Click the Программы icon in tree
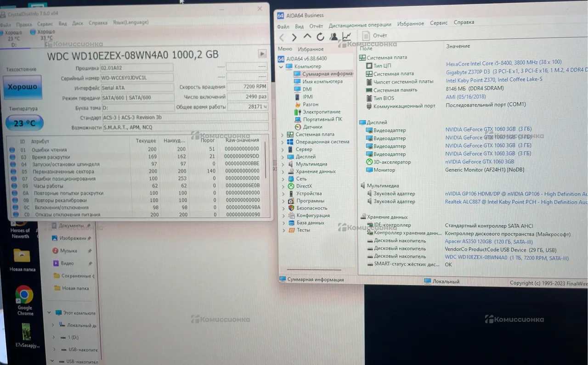The width and height of the screenshot is (588, 365). click(x=291, y=201)
